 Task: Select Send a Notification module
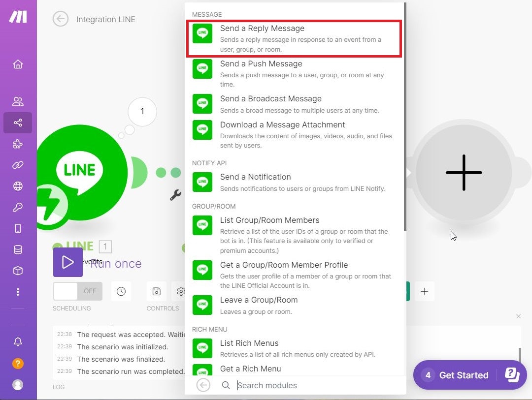tap(294, 182)
